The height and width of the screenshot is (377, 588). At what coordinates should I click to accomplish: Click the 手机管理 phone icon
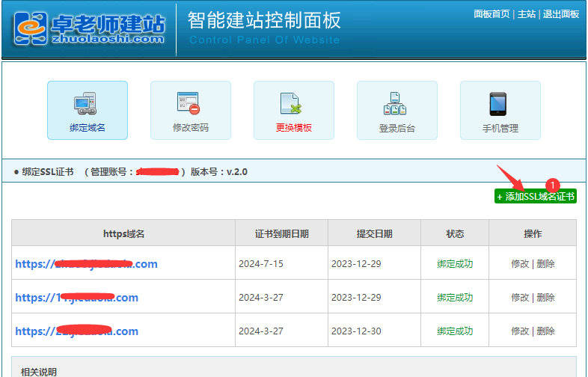(x=500, y=103)
